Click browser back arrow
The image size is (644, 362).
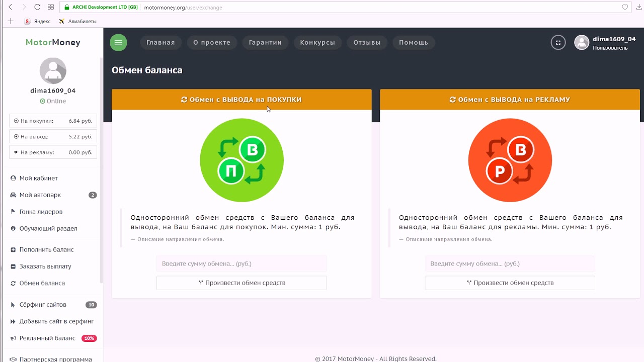click(11, 7)
